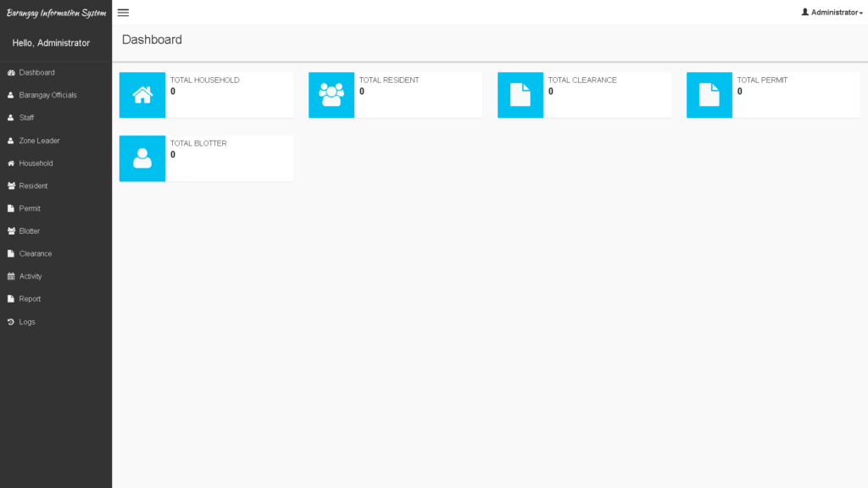Click the Household house icon in the sidebar
Viewport: 868px width, 488px height.
pos(10,163)
